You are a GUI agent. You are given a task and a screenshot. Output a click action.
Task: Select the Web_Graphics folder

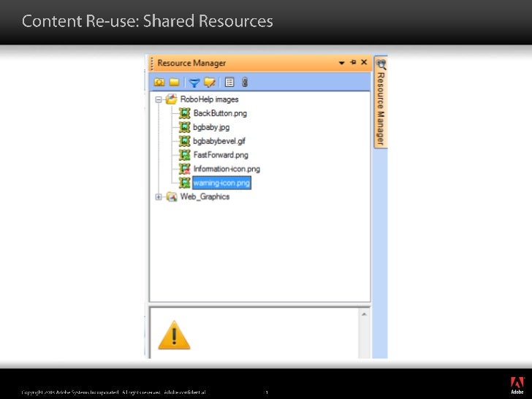[205, 197]
